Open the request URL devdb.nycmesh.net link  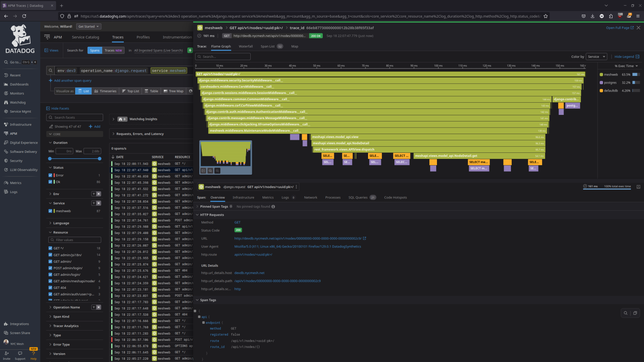point(300,238)
